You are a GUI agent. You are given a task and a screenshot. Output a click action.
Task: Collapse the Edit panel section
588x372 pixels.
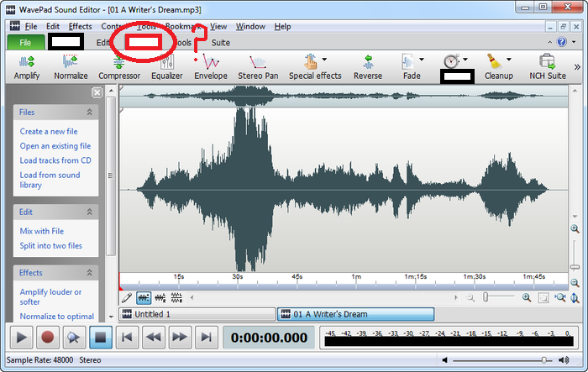point(90,212)
